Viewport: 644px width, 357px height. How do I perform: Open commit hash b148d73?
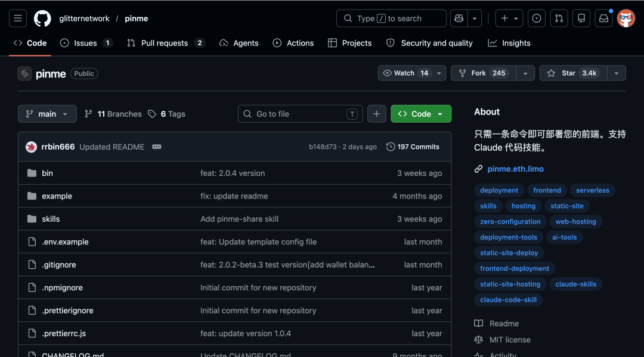pyautogui.click(x=323, y=147)
